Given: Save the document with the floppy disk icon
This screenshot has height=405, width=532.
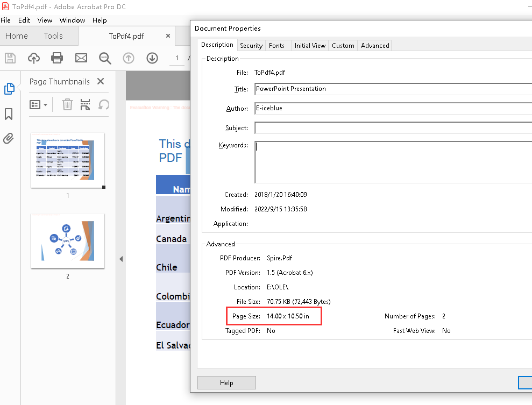Looking at the screenshot, I should click(x=10, y=58).
